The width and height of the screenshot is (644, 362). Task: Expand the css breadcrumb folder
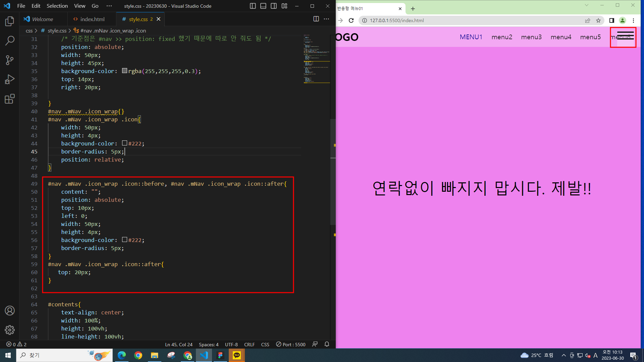(x=29, y=31)
